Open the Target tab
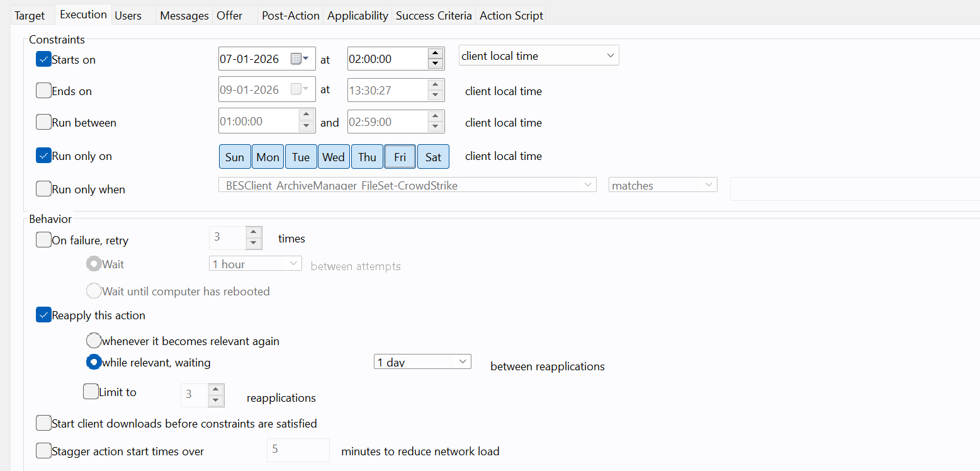980x471 pixels. click(x=30, y=16)
